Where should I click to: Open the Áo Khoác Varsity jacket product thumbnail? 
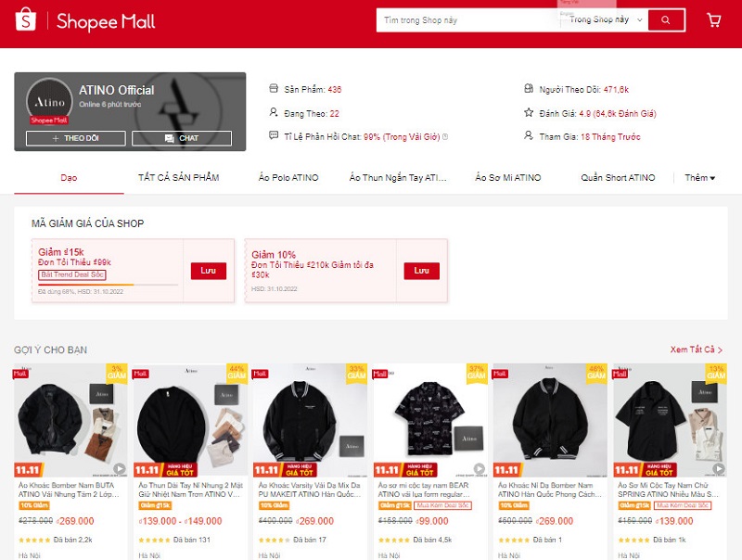coord(311,420)
